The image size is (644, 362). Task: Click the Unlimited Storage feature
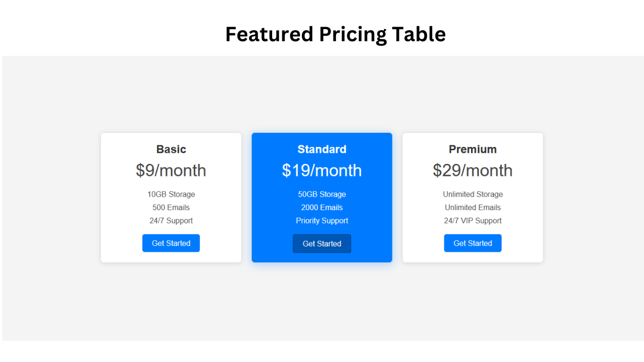click(472, 195)
